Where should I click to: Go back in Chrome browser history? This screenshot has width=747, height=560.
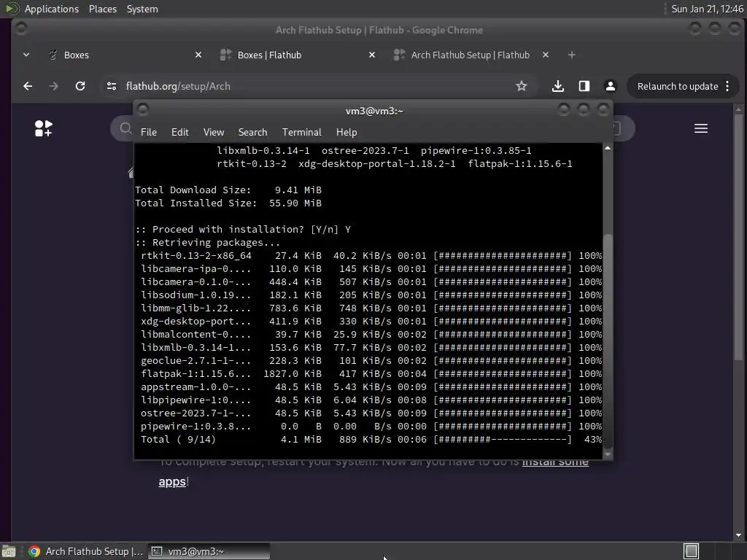tap(28, 86)
